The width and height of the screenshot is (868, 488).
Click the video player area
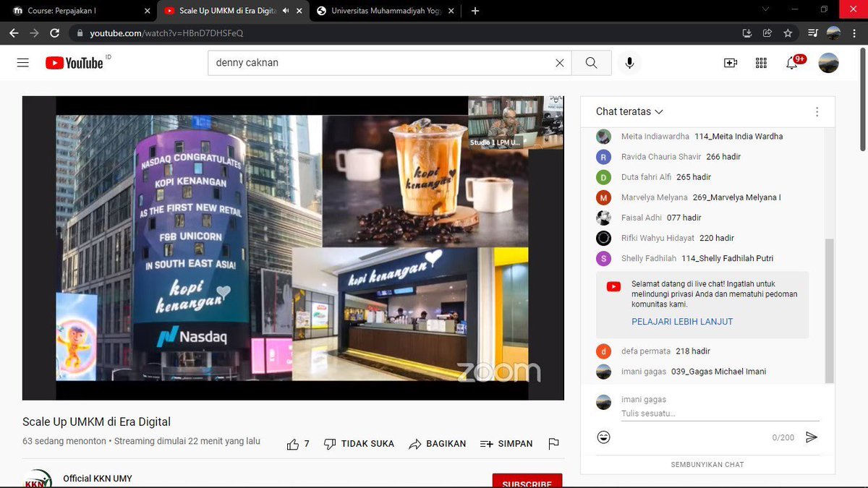click(293, 248)
